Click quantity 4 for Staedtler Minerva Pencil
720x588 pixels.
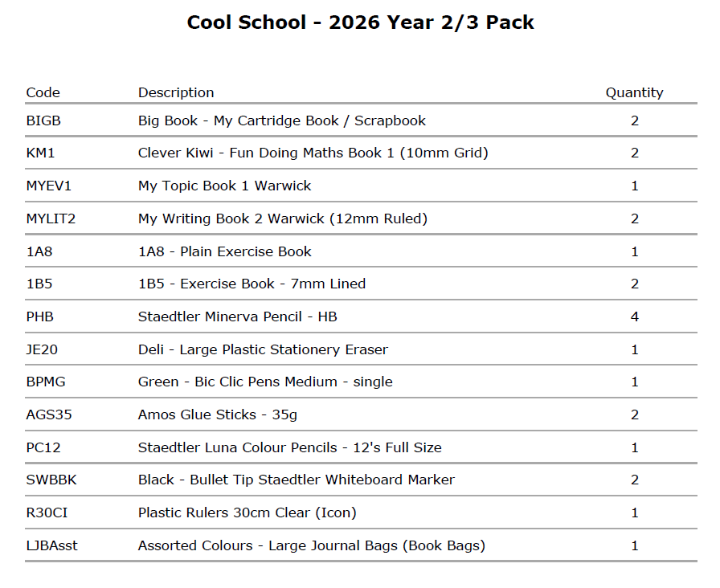pos(634,316)
